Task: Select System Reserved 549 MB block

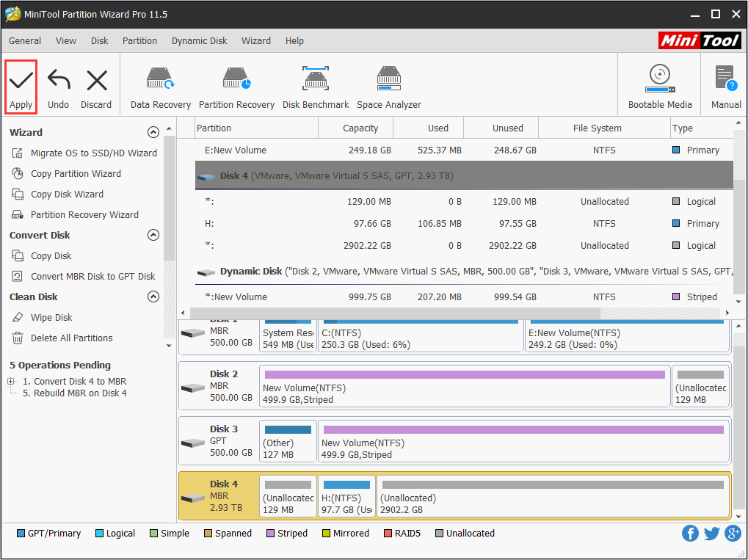Action: tap(288, 336)
